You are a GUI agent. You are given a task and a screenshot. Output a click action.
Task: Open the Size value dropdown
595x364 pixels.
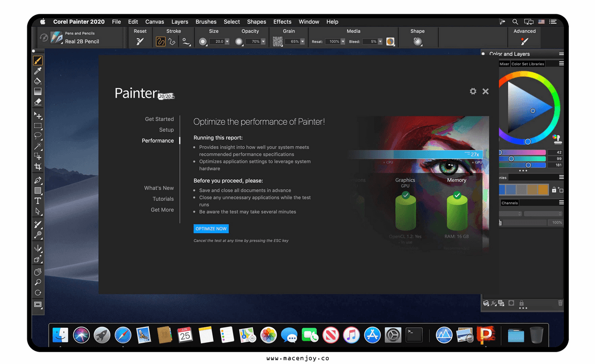click(x=227, y=42)
